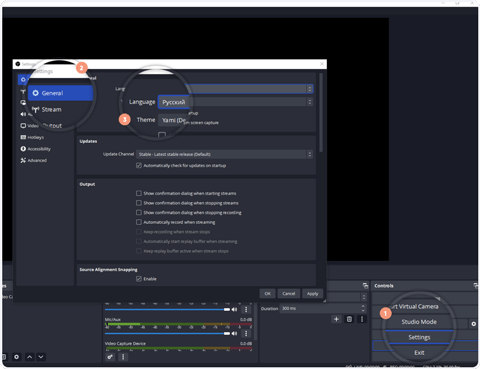Click the Video Capture Device mixer label
This screenshot has width=480, height=369.
[x=125, y=343]
